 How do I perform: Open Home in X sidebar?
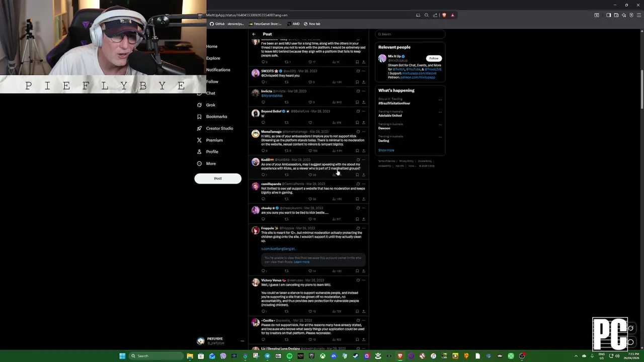click(212, 46)
